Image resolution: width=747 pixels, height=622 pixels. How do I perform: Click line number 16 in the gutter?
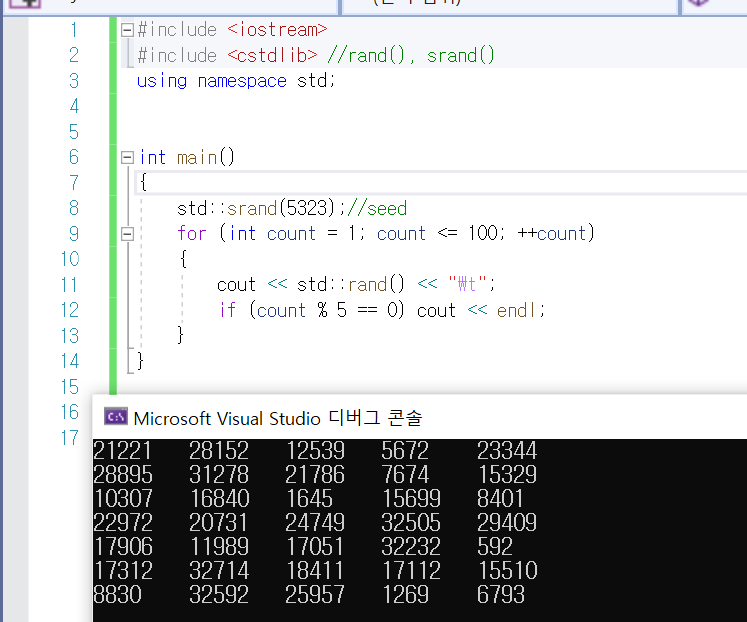pyautogui.click(x=70, y=412)
